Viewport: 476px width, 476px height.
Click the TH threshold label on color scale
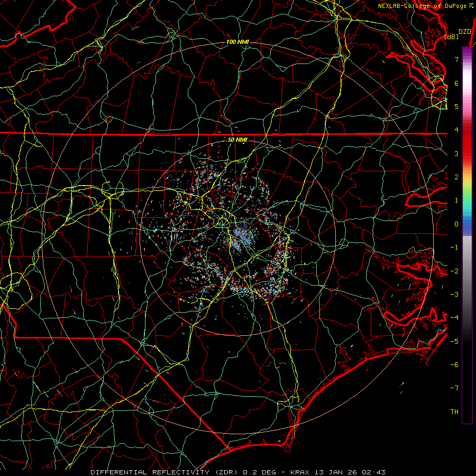(x=454, y=411)
